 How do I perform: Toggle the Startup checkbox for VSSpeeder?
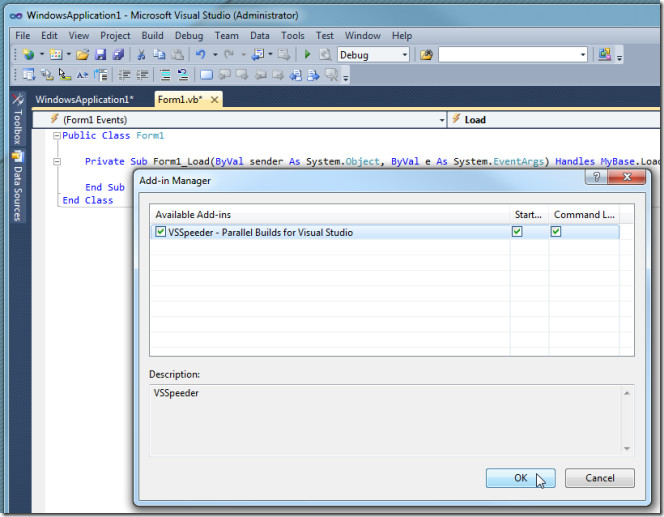[517, 232]
